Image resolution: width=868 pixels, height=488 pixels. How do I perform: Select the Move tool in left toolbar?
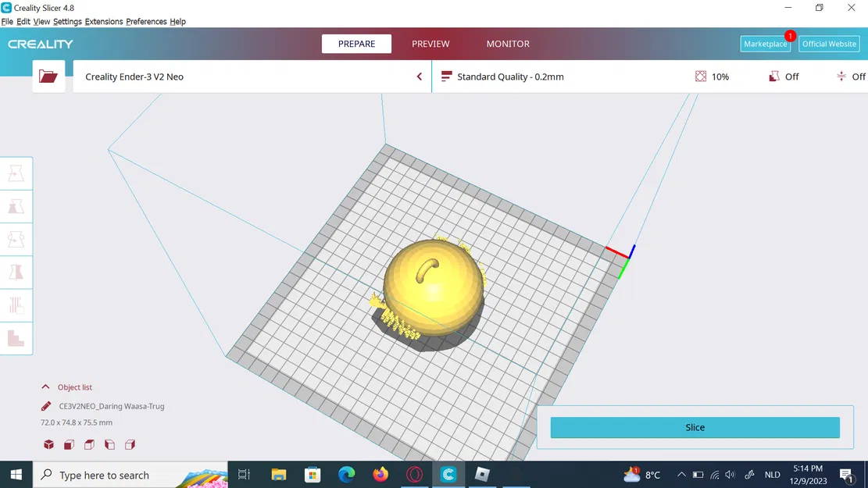pos(16,174)
